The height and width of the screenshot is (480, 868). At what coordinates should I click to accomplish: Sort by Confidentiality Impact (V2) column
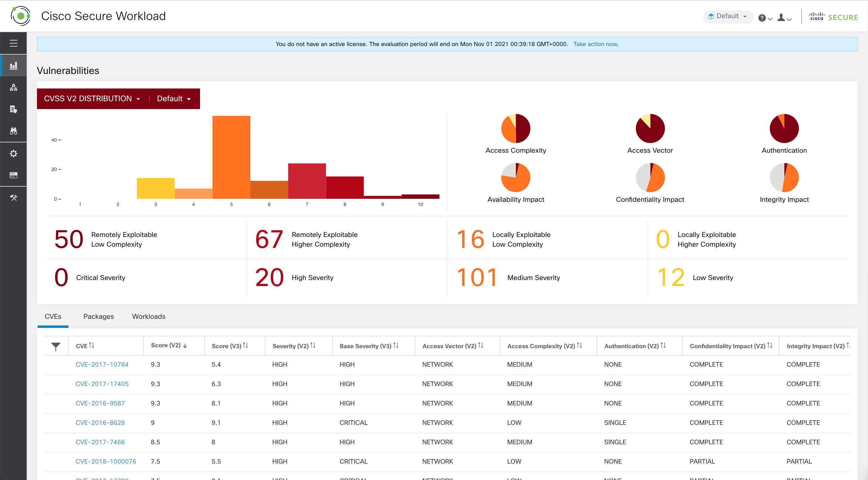tap(731, 346)
